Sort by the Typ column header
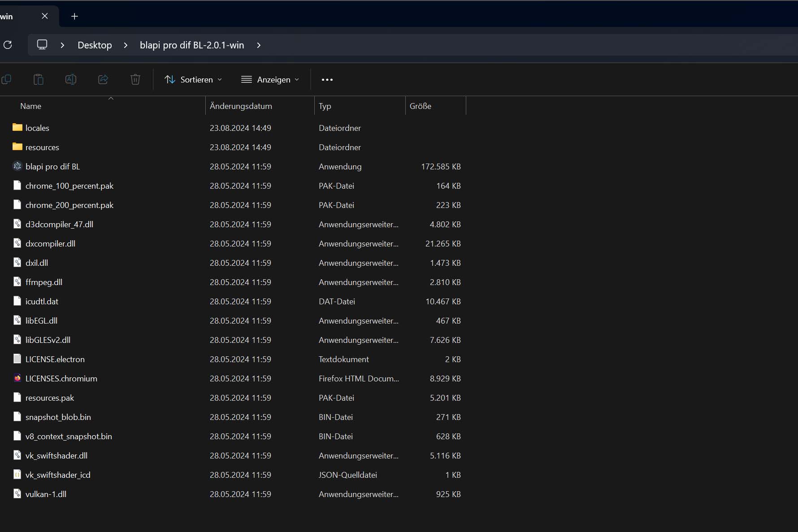Image resolution: width=798 pixels, height=532 pixels. click(325, 106)
